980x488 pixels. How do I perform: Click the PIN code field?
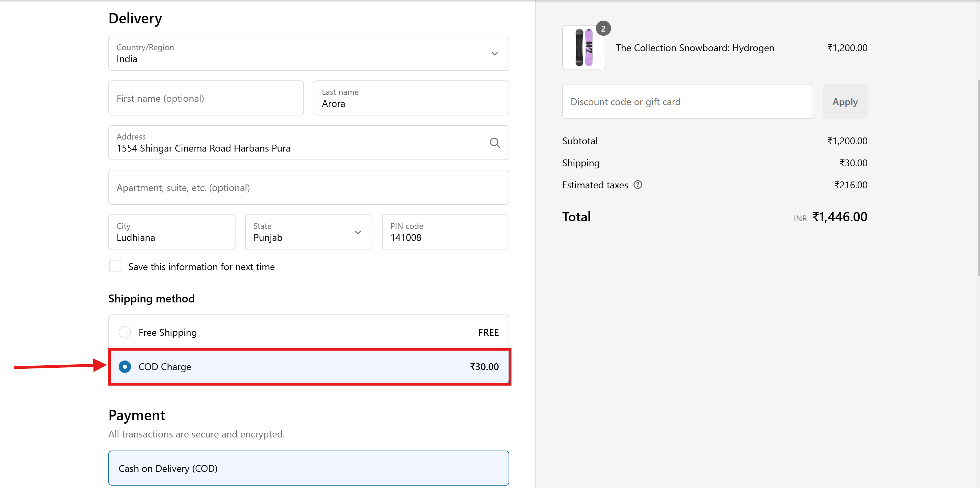coord(445,232)
